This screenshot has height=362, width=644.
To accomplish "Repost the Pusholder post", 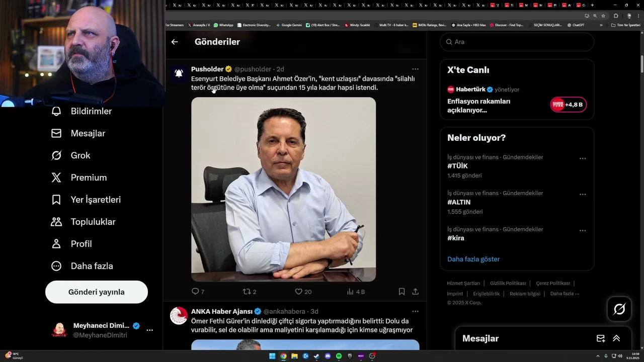I will click(x=250, y=292).
